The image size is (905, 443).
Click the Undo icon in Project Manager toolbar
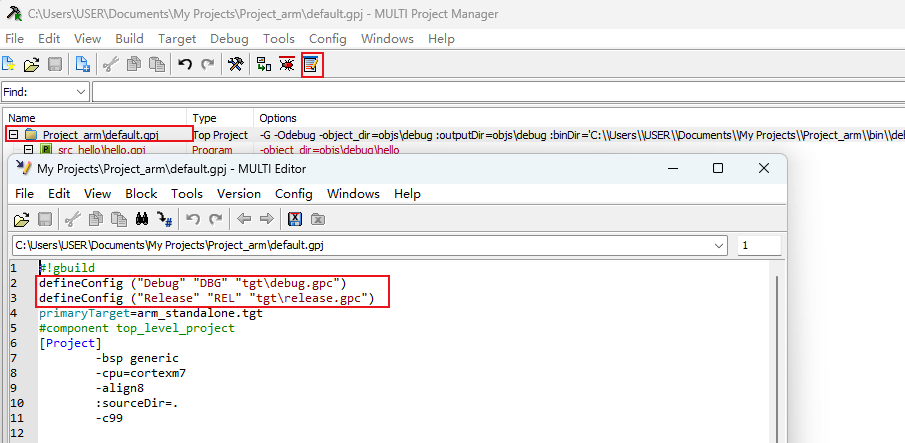tap(185, 64)
